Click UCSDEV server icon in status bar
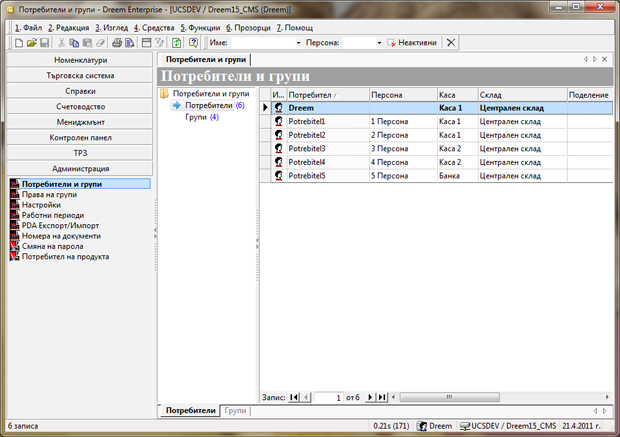 (x=465, y=426)
